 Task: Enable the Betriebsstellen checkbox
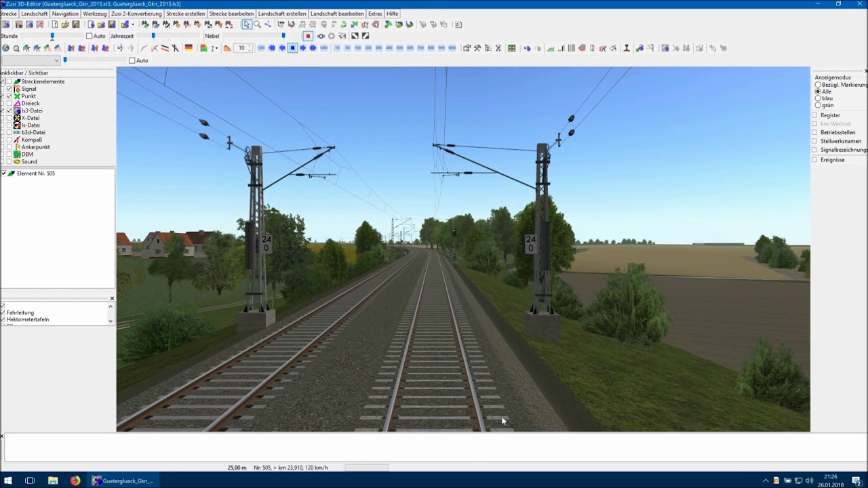[x=814, y=132]
